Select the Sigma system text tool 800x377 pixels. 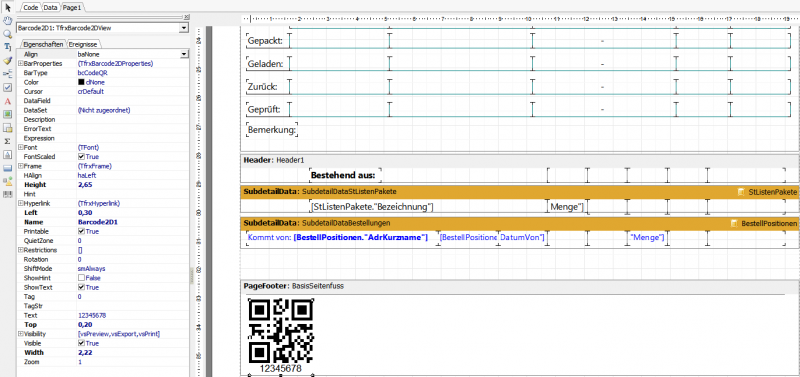[x=8, y=141]
